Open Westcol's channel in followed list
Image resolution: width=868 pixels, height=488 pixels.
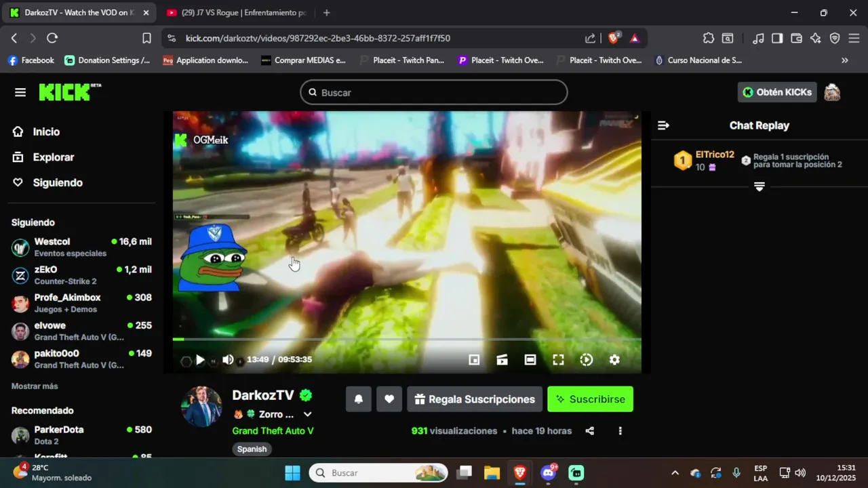[x=81, y=247]
